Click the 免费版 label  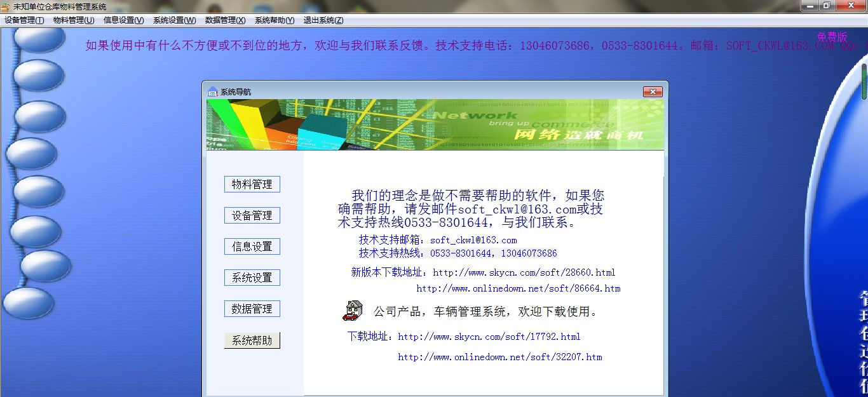[x=832, y=37]
